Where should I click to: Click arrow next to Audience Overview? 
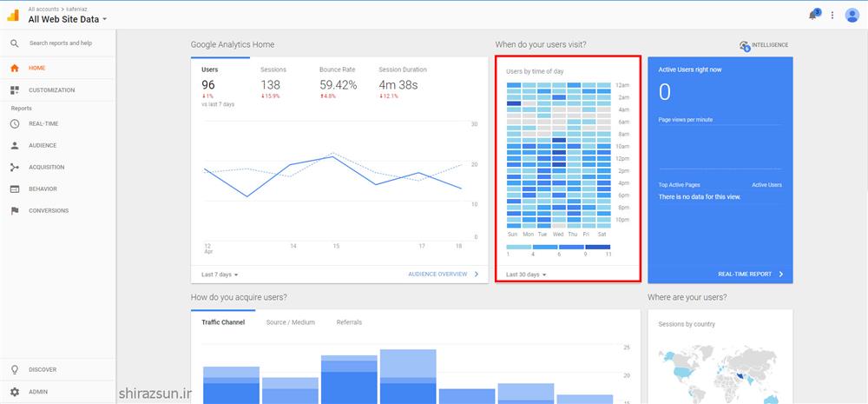[476, 274]
